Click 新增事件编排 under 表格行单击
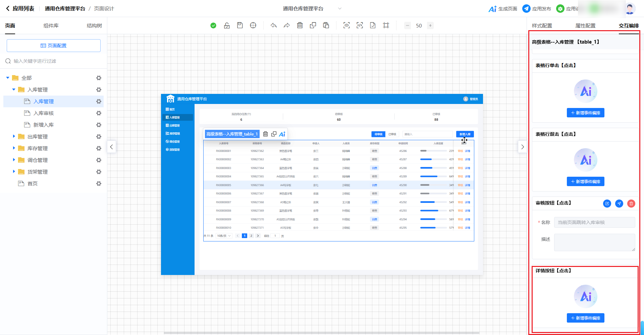 [x=585, y=113]
